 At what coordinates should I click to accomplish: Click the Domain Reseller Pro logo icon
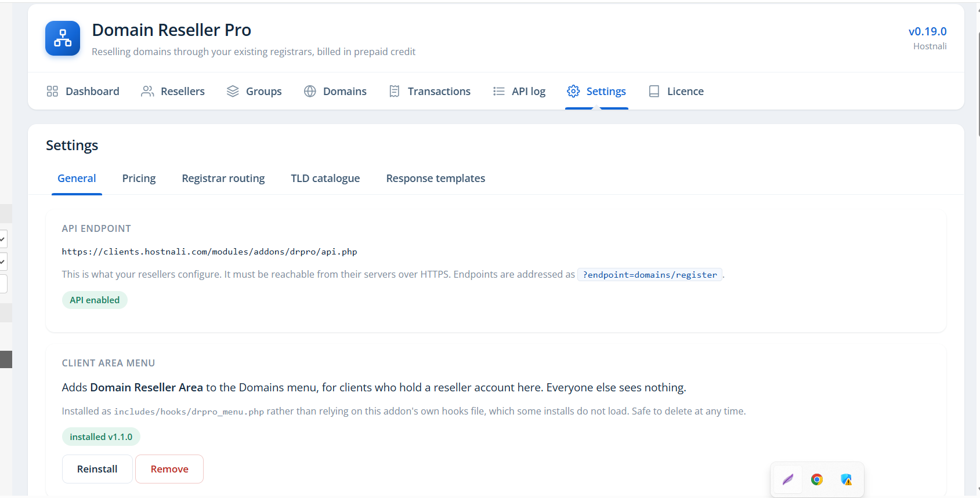pos(63,38)
